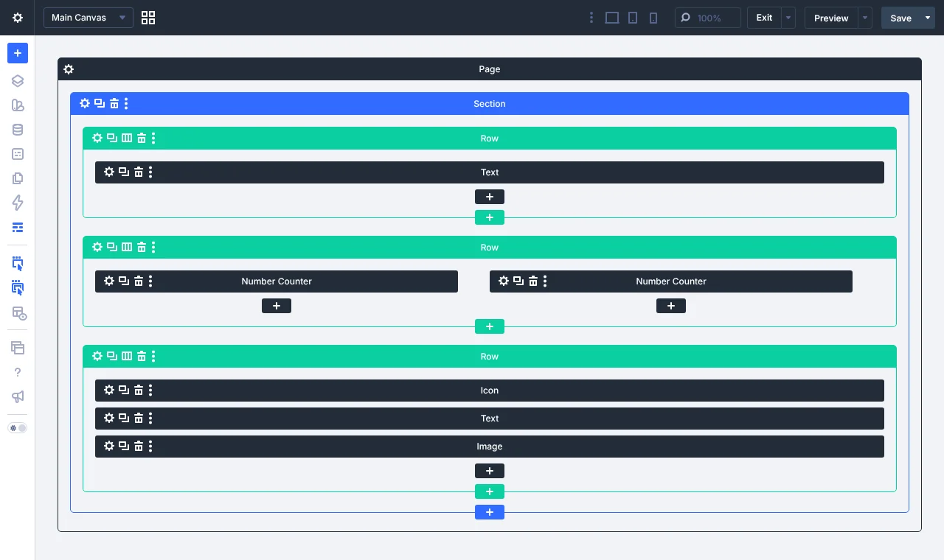Open the Page settings gear
This screenshot has width=944, height=560.
[69, 69]
